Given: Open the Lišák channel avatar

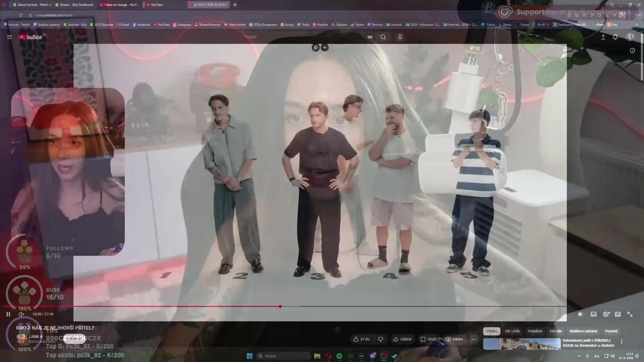Looking at the screenshot, I should point(22,338).
